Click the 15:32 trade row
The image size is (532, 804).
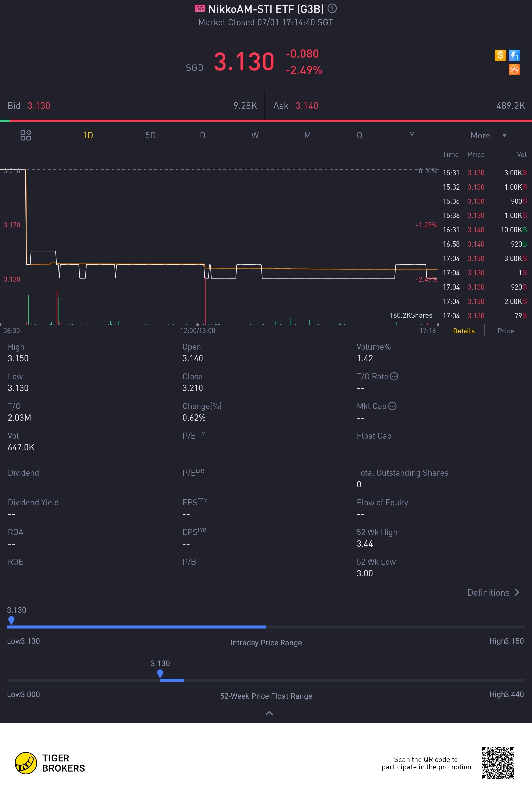coord(484,187)
